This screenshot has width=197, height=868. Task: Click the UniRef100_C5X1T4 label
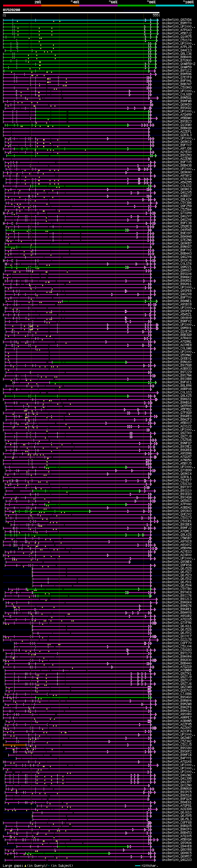(x=177, y=40)
